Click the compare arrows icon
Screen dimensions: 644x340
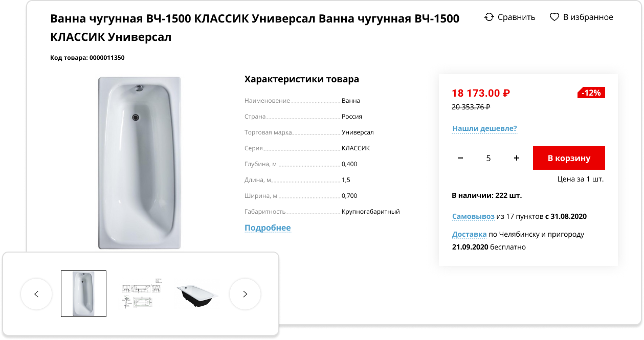[489, 17]
